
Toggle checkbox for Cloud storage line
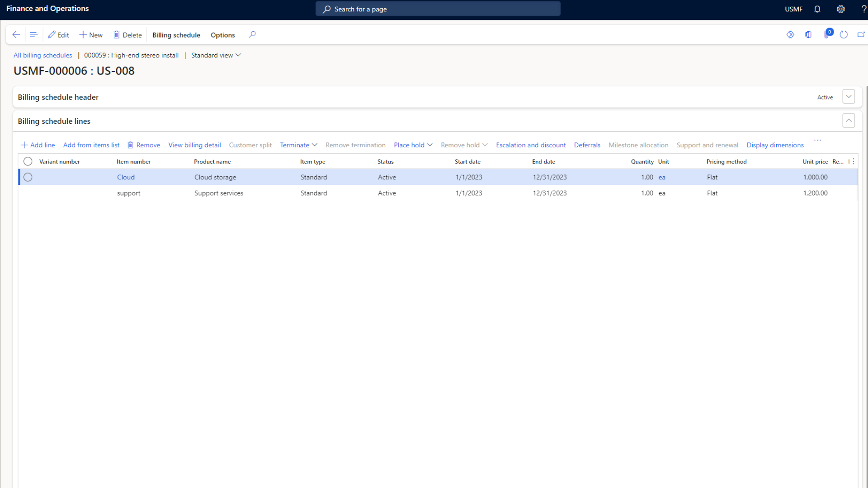(x=28, y=177)
